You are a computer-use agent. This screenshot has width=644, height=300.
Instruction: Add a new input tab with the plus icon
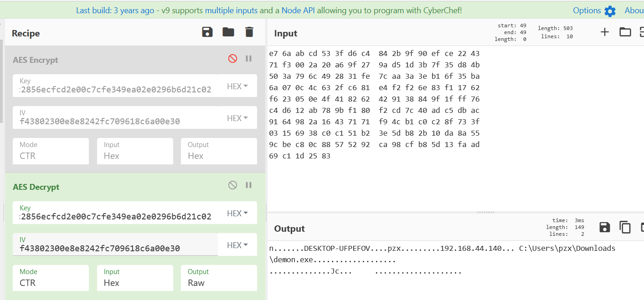click(604, 32)
